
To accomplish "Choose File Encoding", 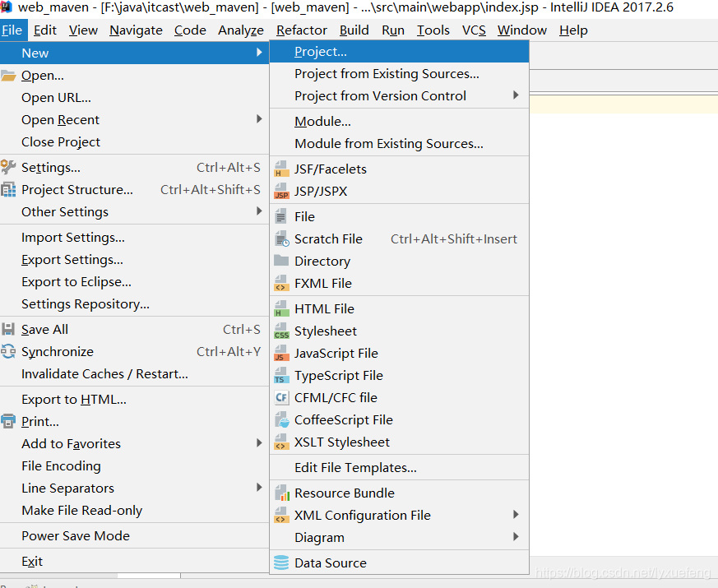I will (134, 465).
